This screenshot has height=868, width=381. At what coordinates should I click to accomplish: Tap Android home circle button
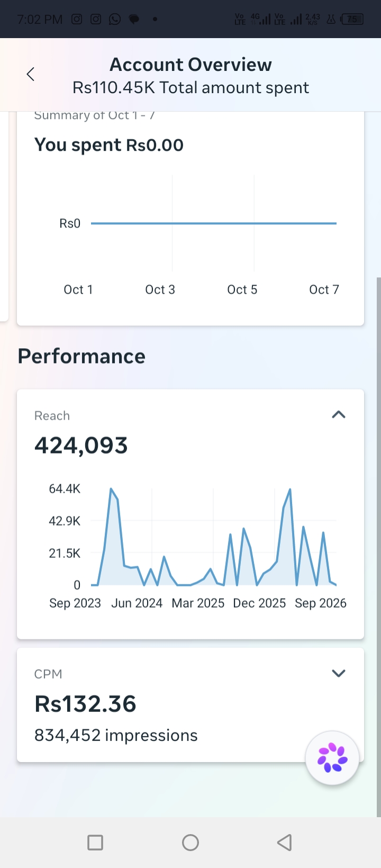[x=190, y=842]
